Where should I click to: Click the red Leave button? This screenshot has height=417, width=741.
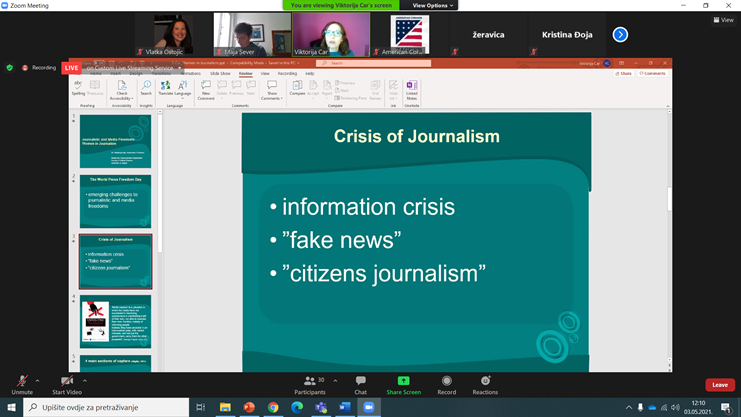click(719, 385)
